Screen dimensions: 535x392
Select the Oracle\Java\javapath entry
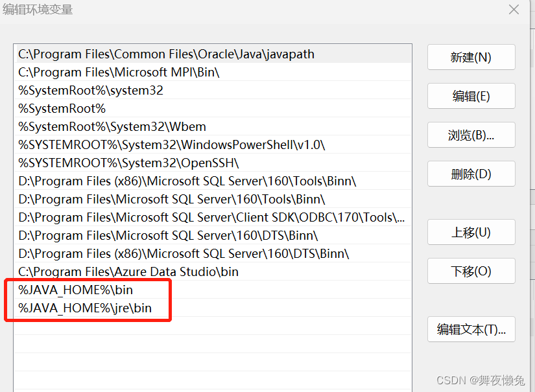pyautogui.click(x=213, y=54)
